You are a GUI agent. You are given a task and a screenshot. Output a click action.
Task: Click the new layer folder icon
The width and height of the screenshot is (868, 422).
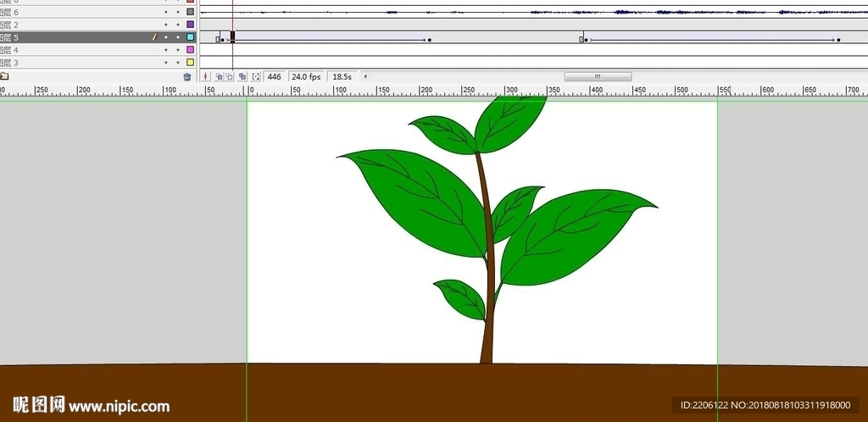pyautogui.click(x=4, y=76)
